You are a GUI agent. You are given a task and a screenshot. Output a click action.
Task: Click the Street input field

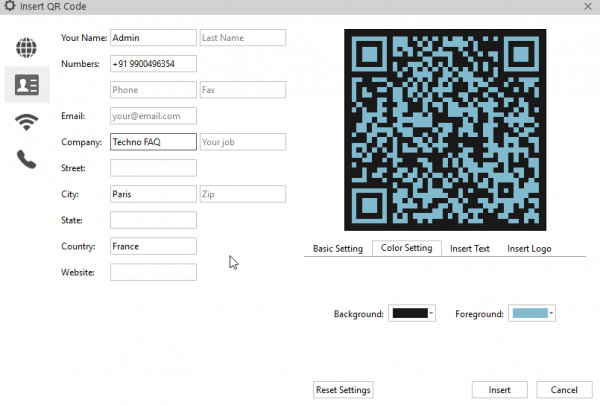pos(153,168)
